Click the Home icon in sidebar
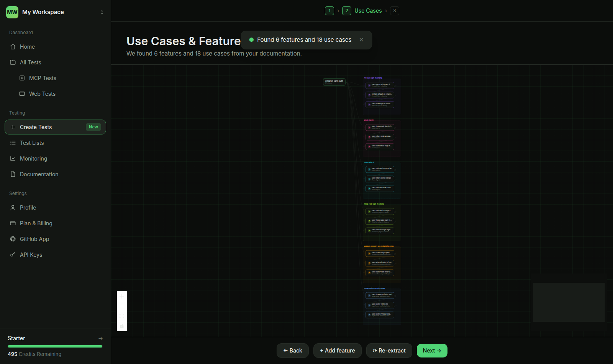613x364 pixels. pos(13,47)
